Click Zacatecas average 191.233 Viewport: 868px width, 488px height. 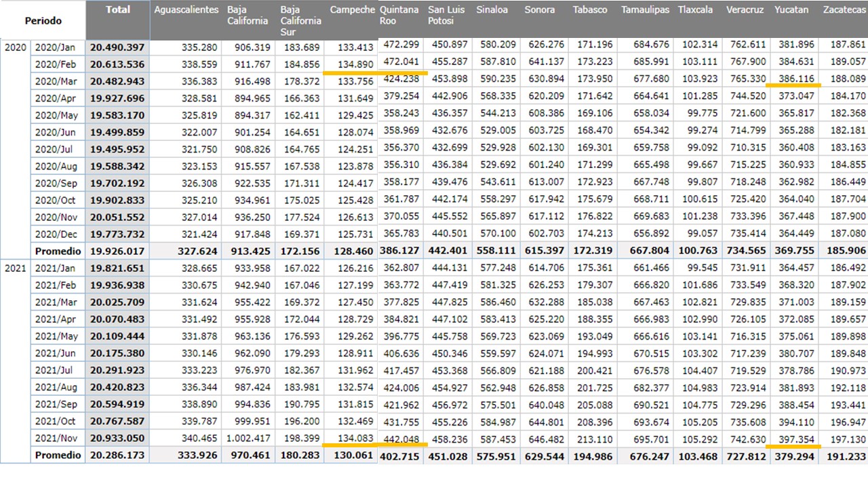click(845, 456)
